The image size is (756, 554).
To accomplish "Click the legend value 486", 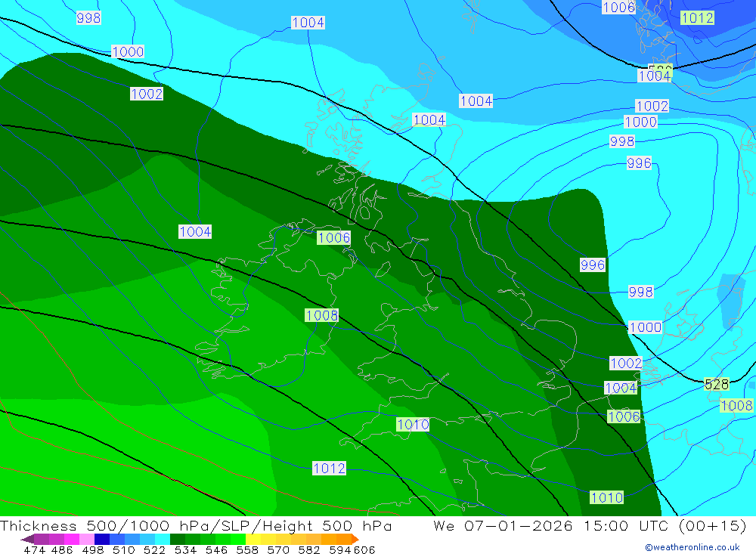I will click(x=62, y=549).
